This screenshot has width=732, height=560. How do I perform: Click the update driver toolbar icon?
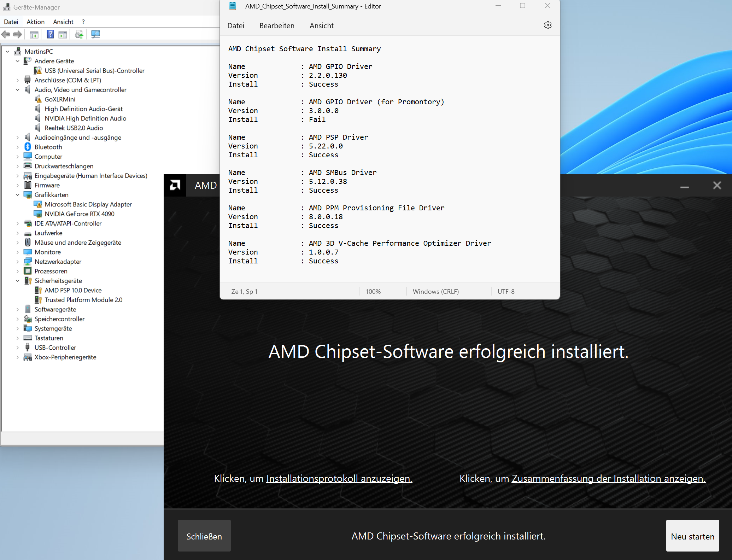pos(79,34)
